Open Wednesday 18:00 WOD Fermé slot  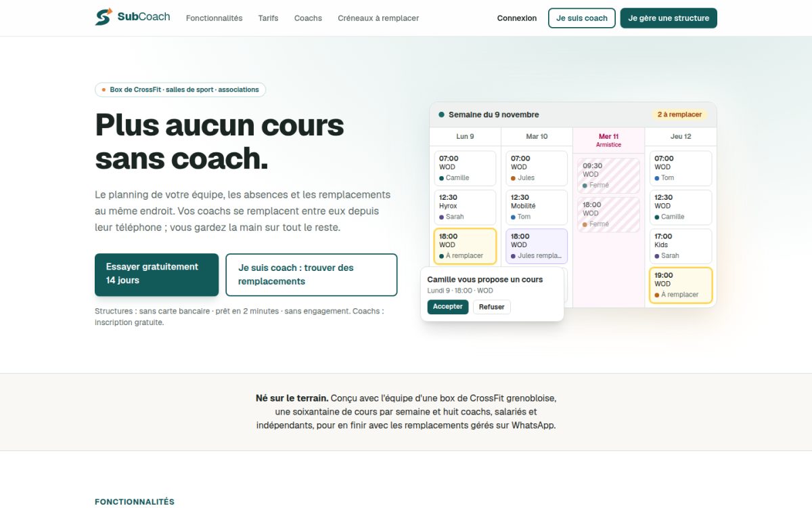pos(608,215)
